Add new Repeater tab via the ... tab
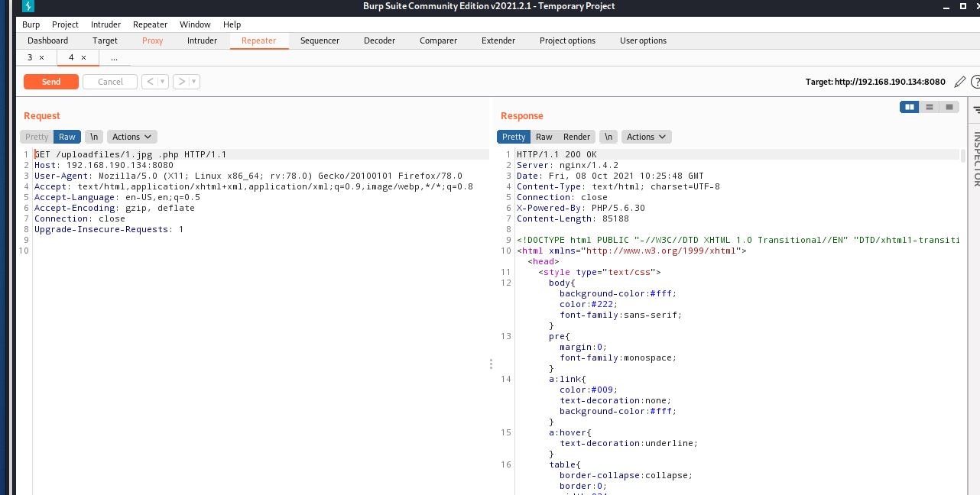 [x=114, y=58]
